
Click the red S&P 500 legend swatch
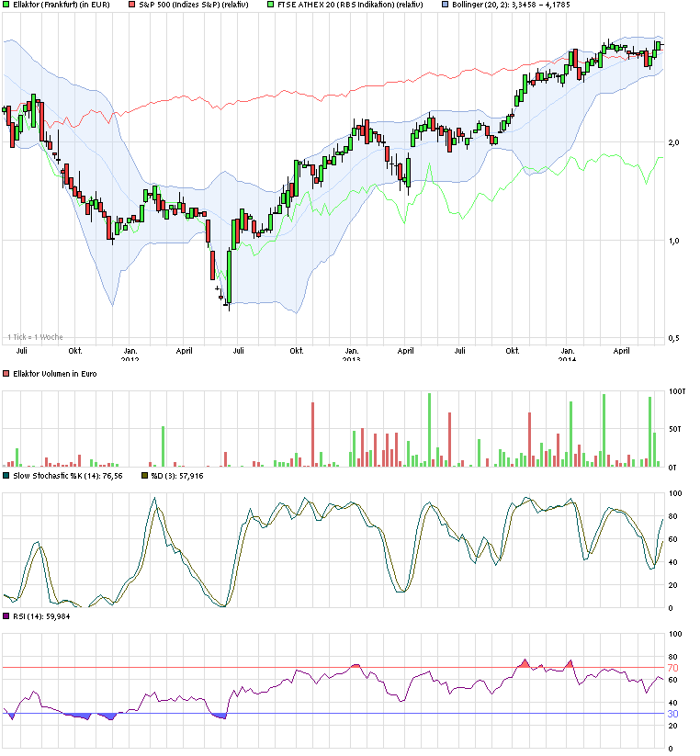click(130, 6)
